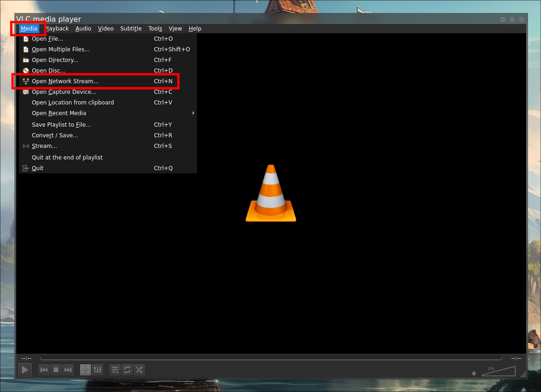Toggle fullscreen video mode
The width and height of the screenshot is (541, 392).
tap(86, 370)
